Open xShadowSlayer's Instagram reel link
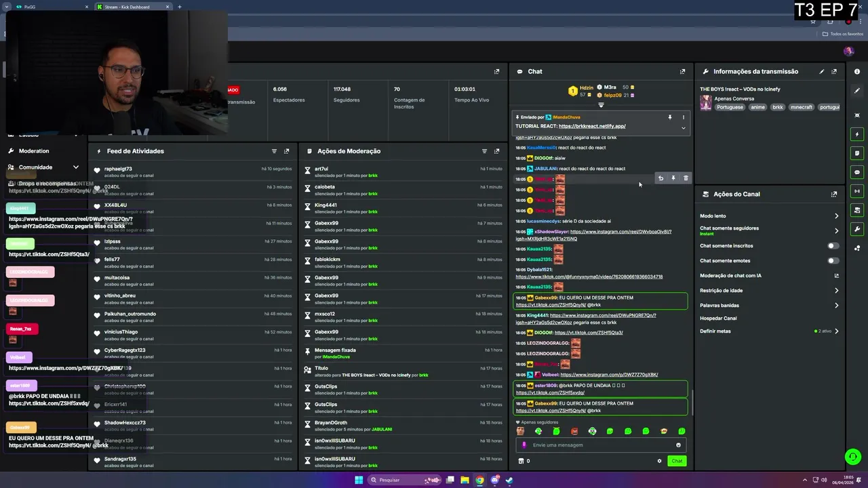This screenshot has height=488, width=868. (x=593, y=235)
